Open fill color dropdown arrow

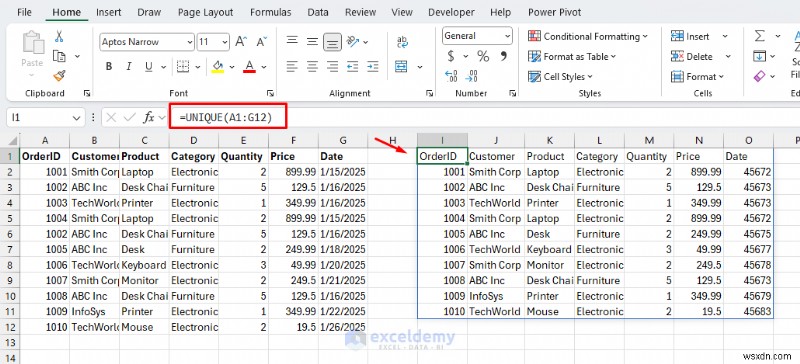tap(232, 67)
